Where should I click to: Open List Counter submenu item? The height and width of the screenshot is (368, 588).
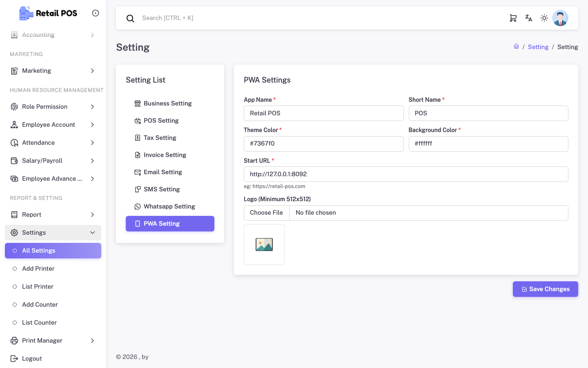(53, 323)
